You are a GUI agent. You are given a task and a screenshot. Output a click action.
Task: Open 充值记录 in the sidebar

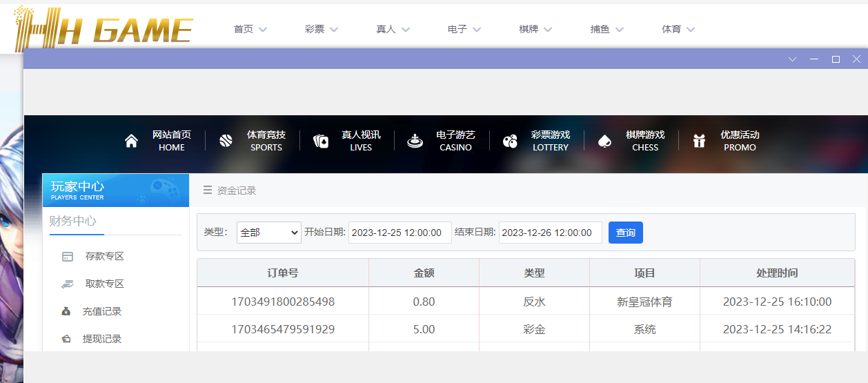coord(101,311)
